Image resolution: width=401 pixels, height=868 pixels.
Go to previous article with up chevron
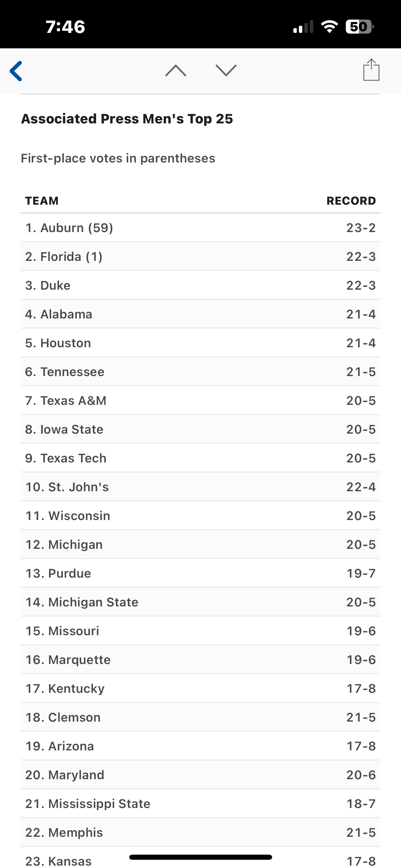click(175, 70)
